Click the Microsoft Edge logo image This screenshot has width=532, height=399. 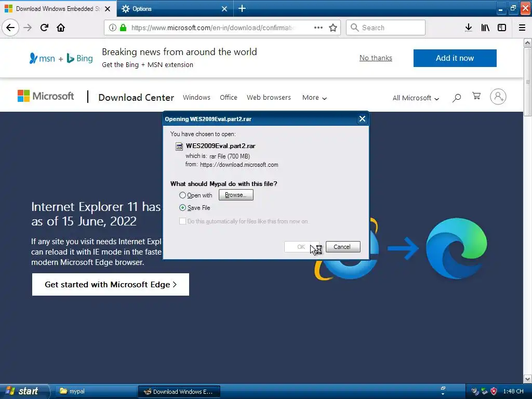click(456, 248)
